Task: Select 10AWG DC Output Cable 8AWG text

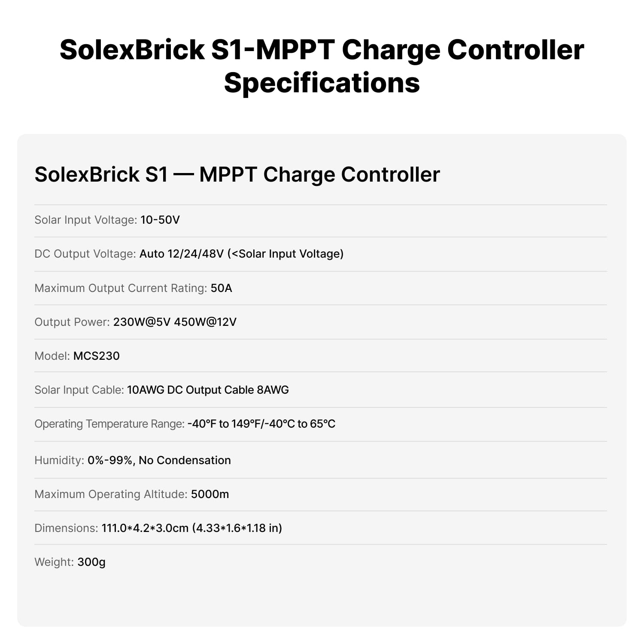Action: pyautogui.click(x=208, y=390)
